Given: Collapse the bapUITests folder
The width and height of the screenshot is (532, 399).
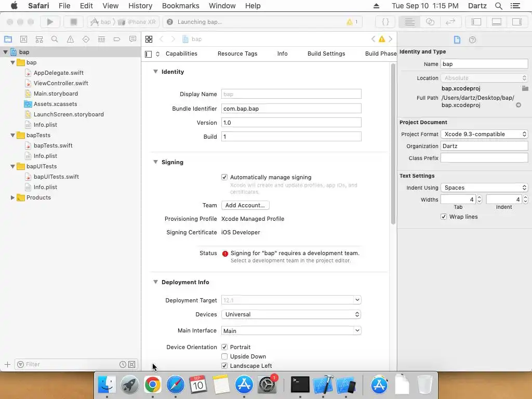Looking at the screenshot, I should coord(12,166).
